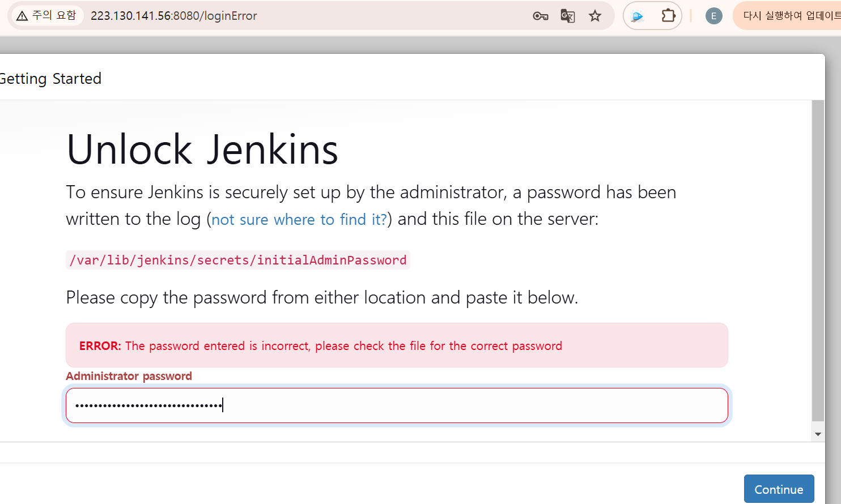Screen dimensions: 841x504
Task: Click the 'Unlock Jenkins' heading
Action: coord(202,150)
